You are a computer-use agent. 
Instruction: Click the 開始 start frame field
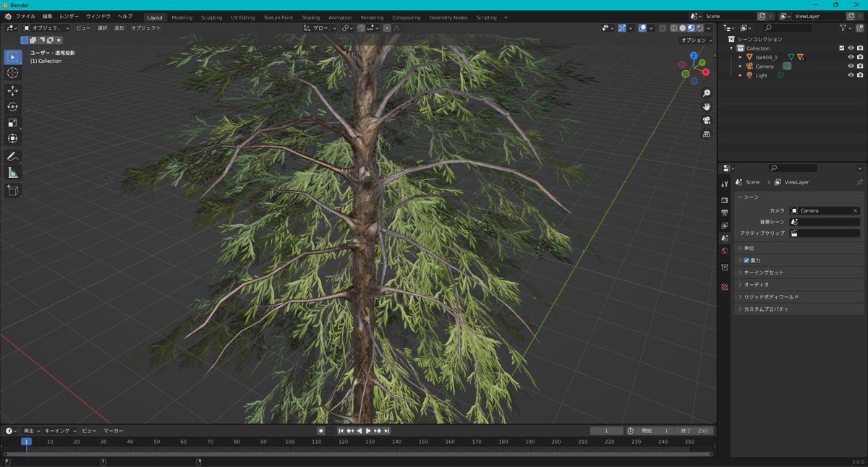[x=656, y=431]
